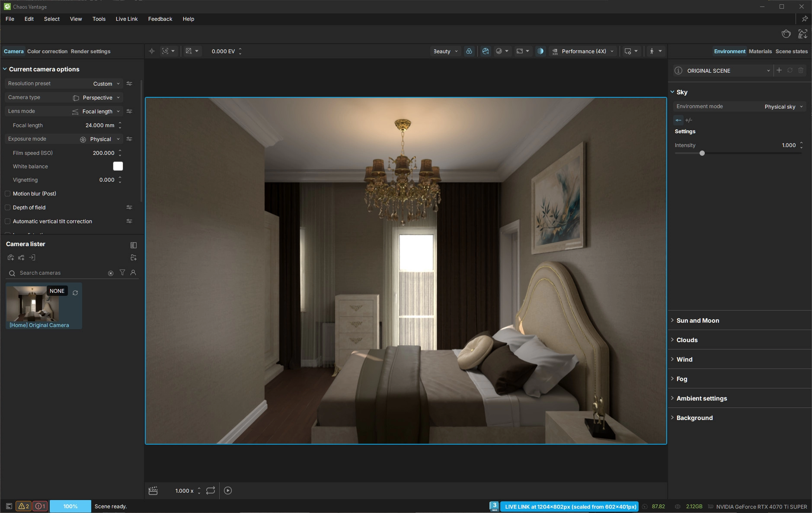Viewport: 812px width, 513px height.
Task: Click the globe environment icon in viewport toolbar
Action: pos(486,51)
